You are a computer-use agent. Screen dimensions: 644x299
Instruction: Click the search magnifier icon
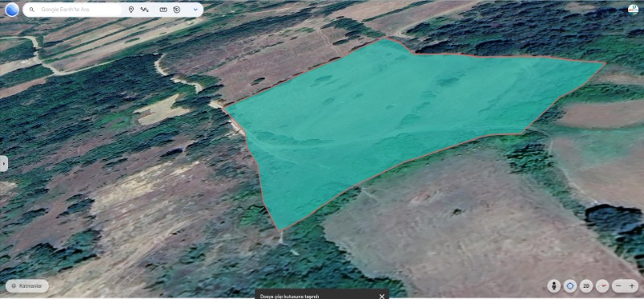click(31, 10)
